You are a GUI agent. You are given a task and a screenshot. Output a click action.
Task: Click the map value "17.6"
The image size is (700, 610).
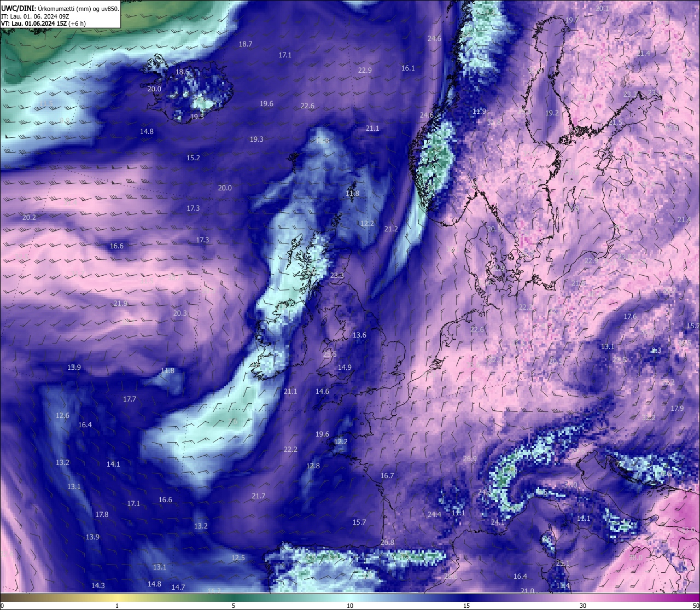(630, 316)
